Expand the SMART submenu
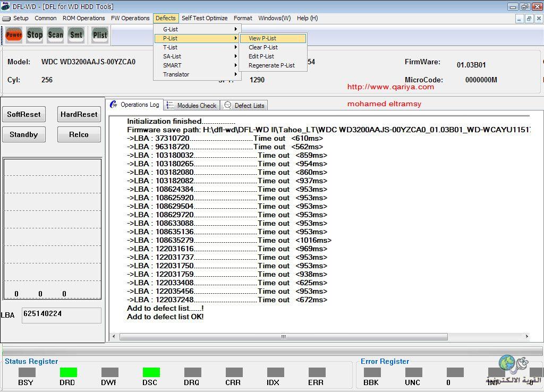Viewport: 544px width, 392px height. 197,65
